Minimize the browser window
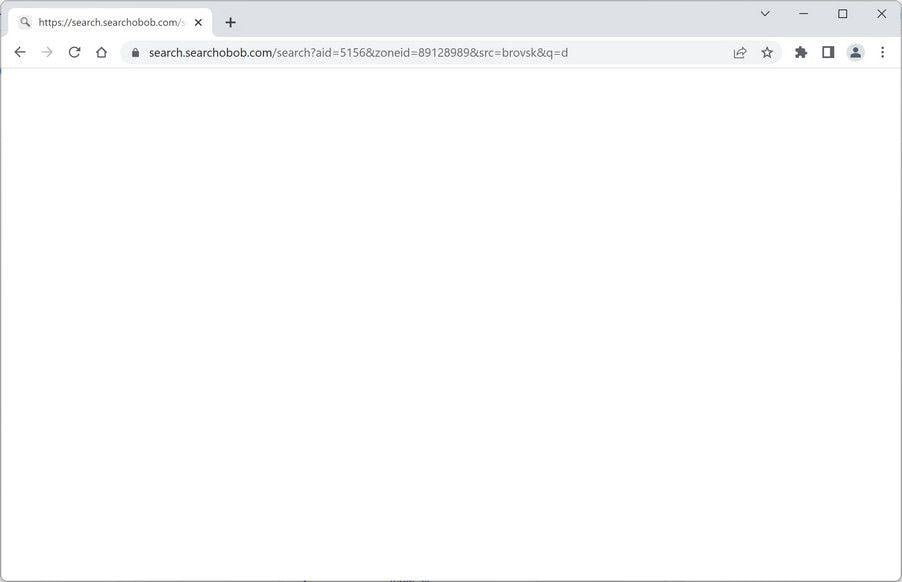This screenshot has height=582, width=902. (x=804, y=13)
